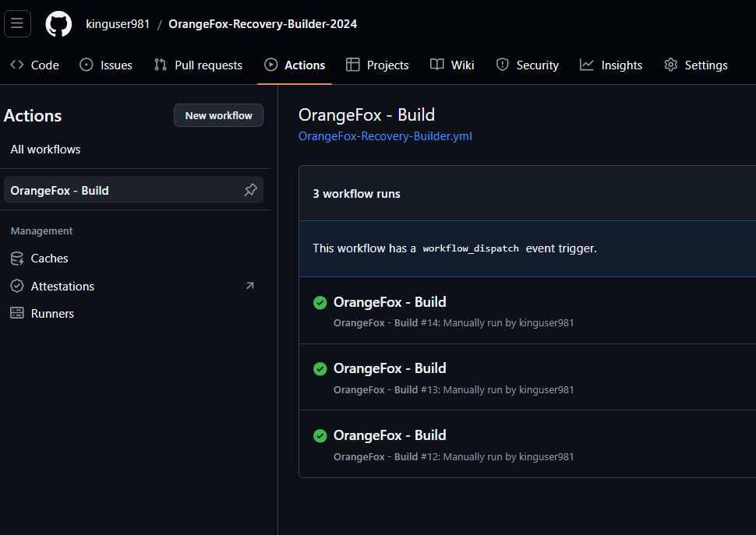Click the 'Management' section label

tap(41, 231)
